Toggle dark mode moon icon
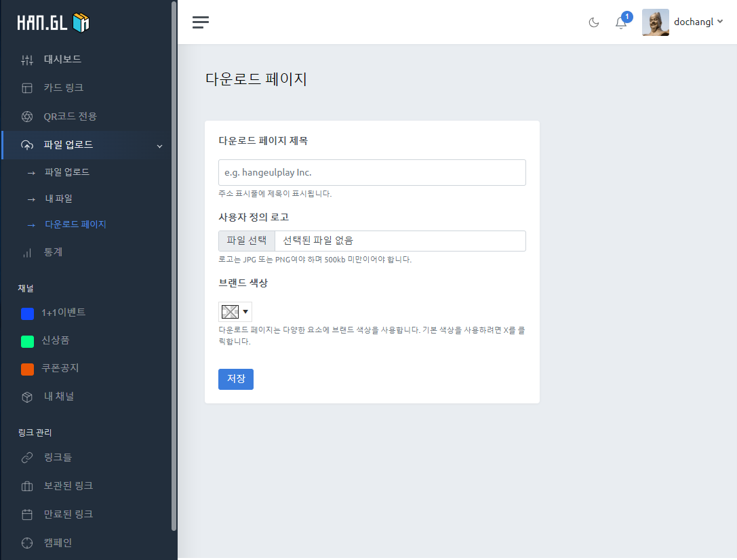Image resolution: width=737 pixels, height=560 pixels. click(x=594, y=22)
